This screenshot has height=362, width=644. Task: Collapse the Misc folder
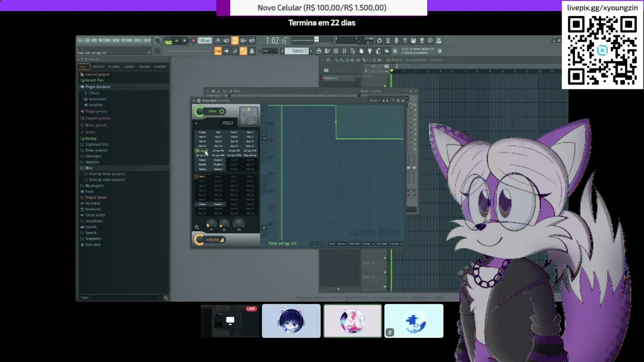89,168
